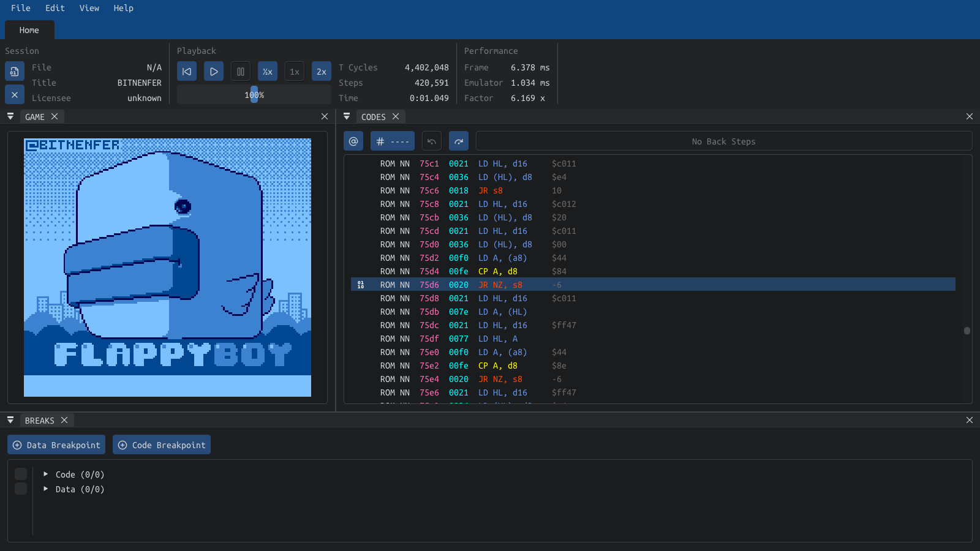Image resolution: width=980 pixels, height=551 pixels.
Task: Toggle the Code breakpoints checkbox
Action: 21,474
